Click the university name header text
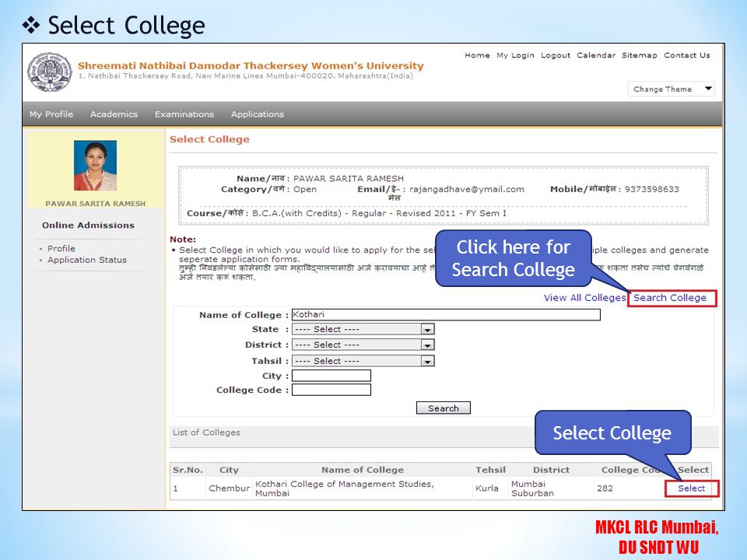Image resolution: width=747 pixels, height=560 pixels. click(251, 65)
